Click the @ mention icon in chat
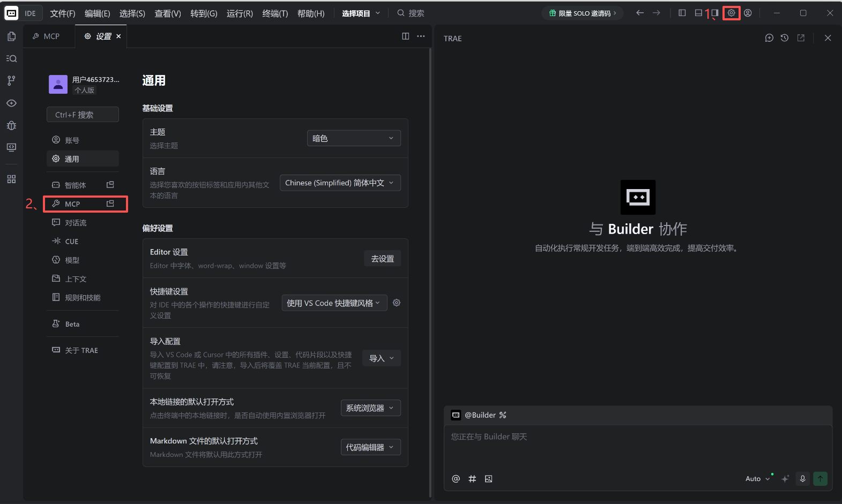Viewport: 842px width, 504px height. (x=456, y=479)
